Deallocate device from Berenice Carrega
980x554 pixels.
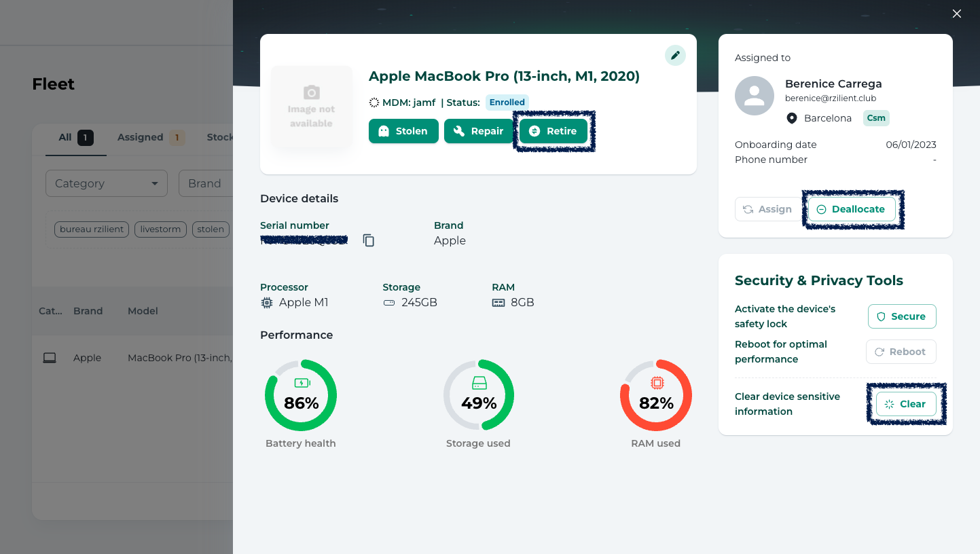[x=852, y=209]
